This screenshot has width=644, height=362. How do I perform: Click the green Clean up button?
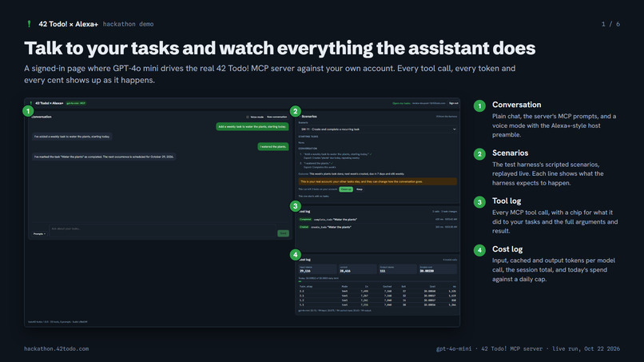(346, 189)
